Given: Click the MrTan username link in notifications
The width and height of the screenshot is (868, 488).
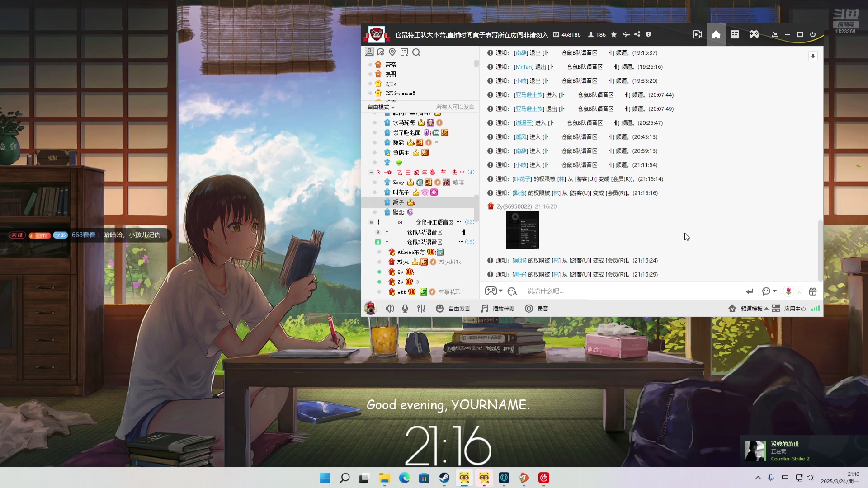Looking at the screenshot, I should (524, 67).
